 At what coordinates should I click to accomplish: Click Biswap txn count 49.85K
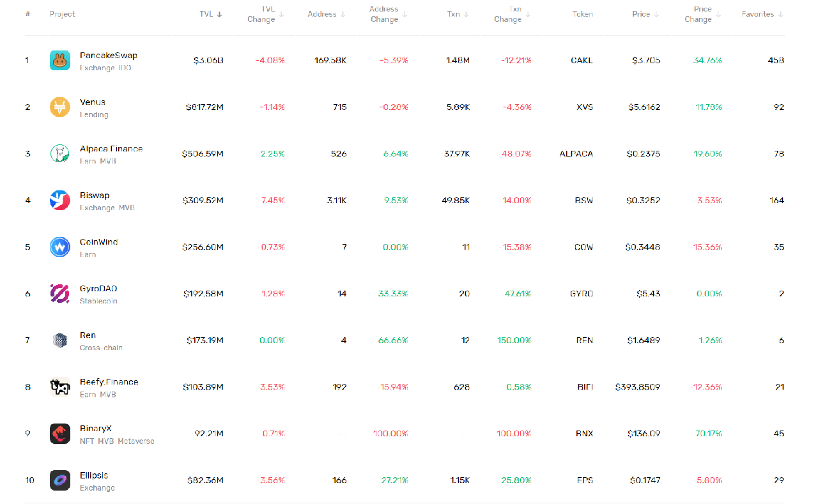[x=456, y=201]
